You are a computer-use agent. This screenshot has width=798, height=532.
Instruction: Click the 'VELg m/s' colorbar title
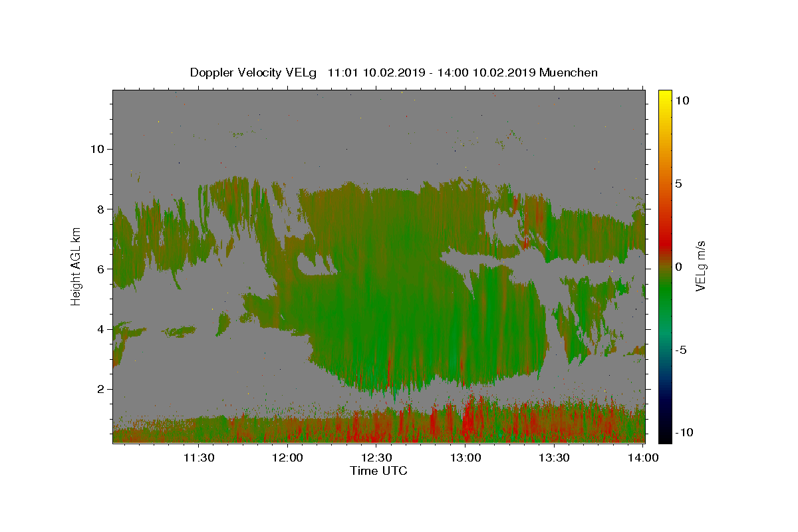coord(702,266)
